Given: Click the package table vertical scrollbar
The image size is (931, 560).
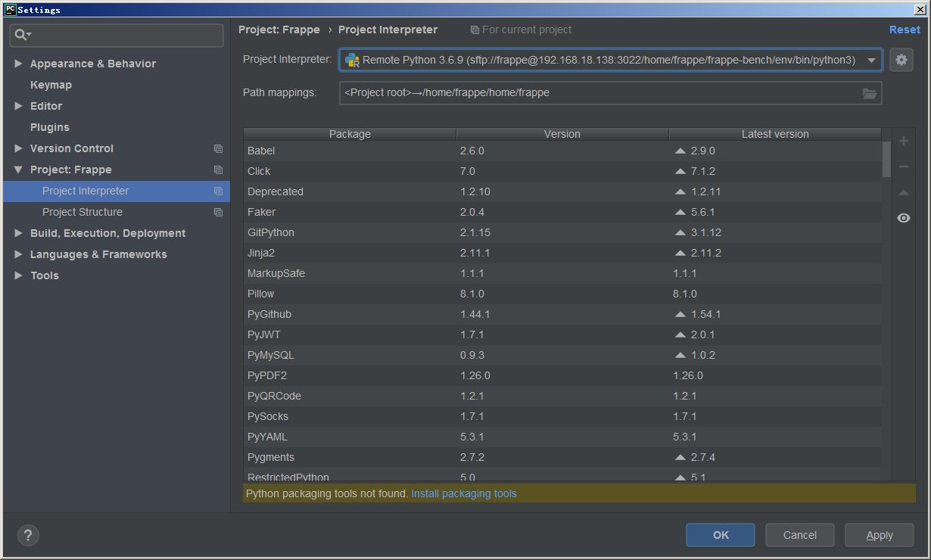Looking at the screenshot, I should click(886, 159).
